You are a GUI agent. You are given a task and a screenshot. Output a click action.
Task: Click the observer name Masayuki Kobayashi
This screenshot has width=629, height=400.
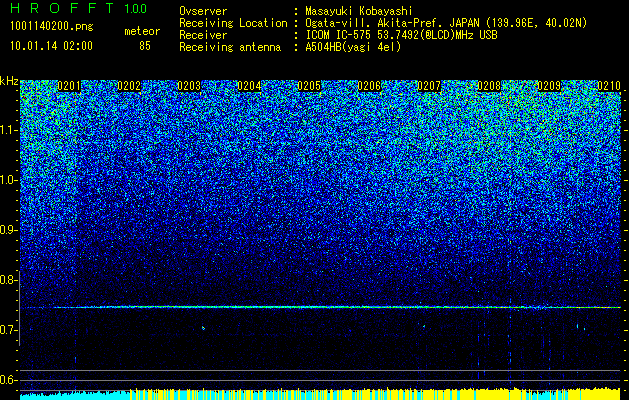click(359, 12)
